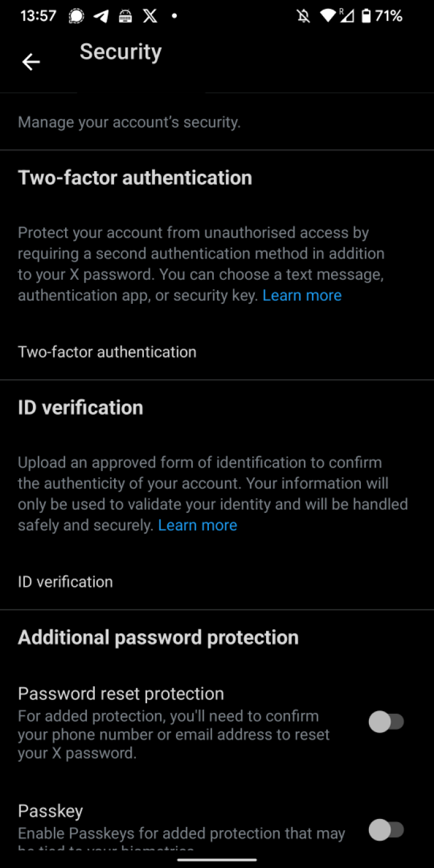
Task: Navigate back using the arrow icon
Action: (x=30, y=62)
